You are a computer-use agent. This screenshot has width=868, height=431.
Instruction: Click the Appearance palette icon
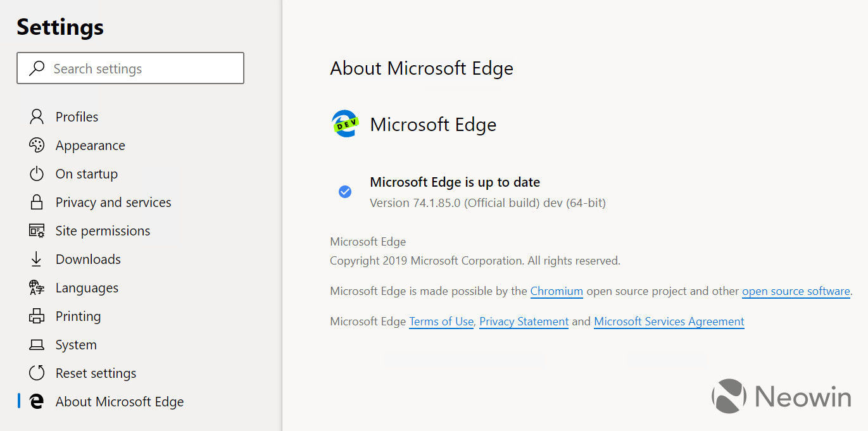point(37,145)
